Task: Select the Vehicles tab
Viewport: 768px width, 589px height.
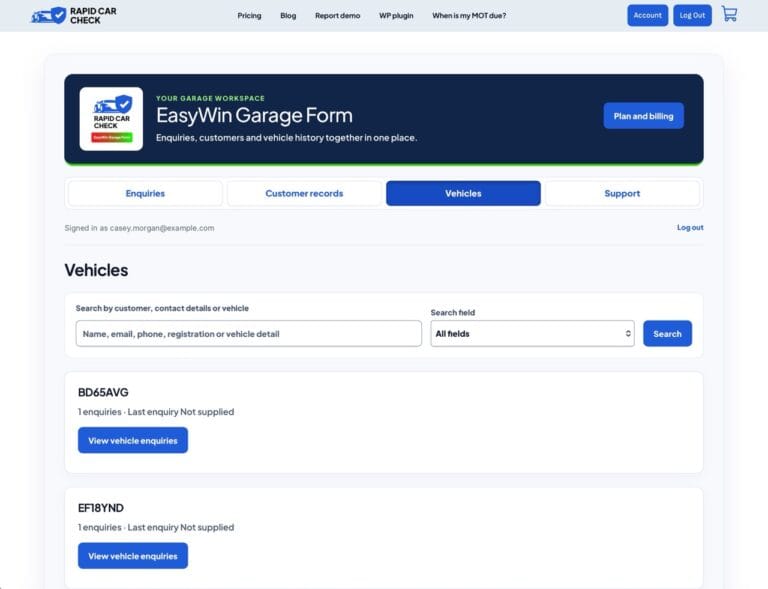Action: (463, 193)
